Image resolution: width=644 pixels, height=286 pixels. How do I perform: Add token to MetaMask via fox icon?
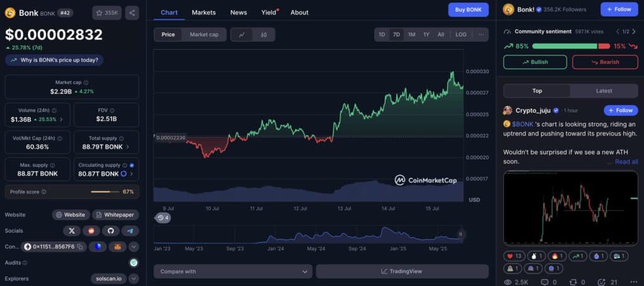pos(118,247)
